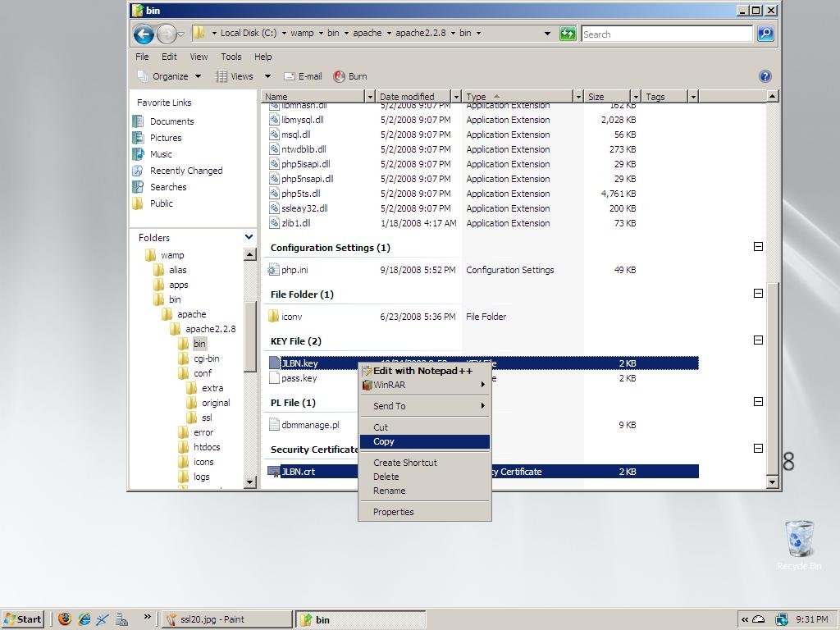Open Documents in Favorite Links
The height and width of the screenshot is (630, 840).
pyautogui.click(x=171, y=121)
